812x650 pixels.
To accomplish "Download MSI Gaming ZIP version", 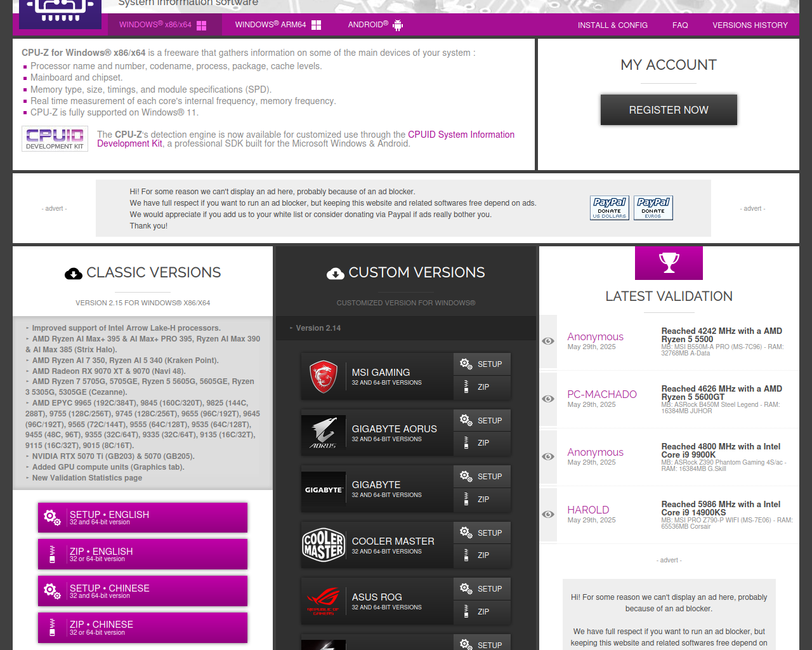I will click(482, 387).
